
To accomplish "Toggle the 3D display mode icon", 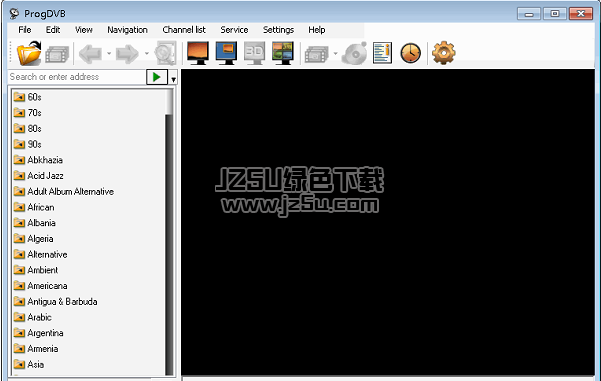I will [x=255, y=53].
